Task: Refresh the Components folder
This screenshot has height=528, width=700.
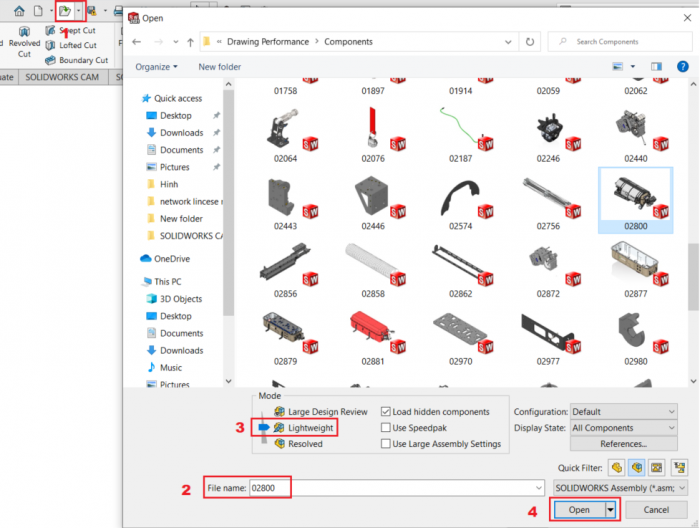Action: (x=529, y=42)
